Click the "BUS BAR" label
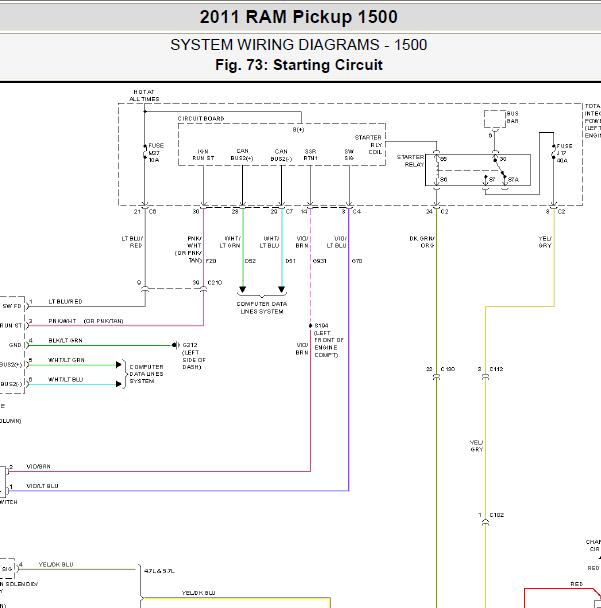The width and height of the screenshot is (601, 608). click(513, 117)
